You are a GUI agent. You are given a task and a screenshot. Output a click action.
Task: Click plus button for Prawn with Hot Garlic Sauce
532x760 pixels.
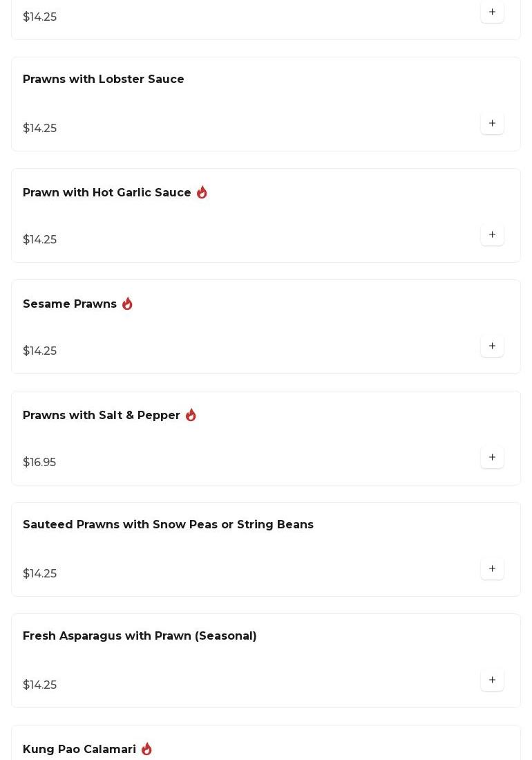[x=492, y=234]
